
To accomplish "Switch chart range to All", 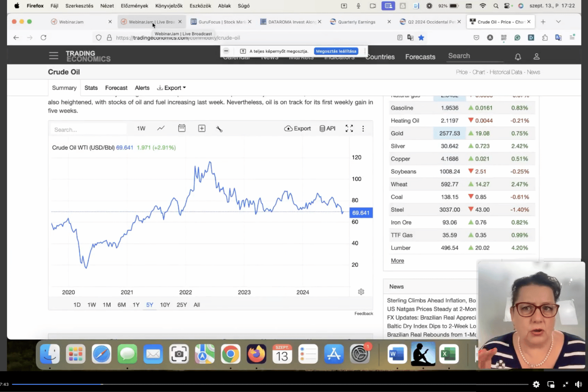I will 197,305.
